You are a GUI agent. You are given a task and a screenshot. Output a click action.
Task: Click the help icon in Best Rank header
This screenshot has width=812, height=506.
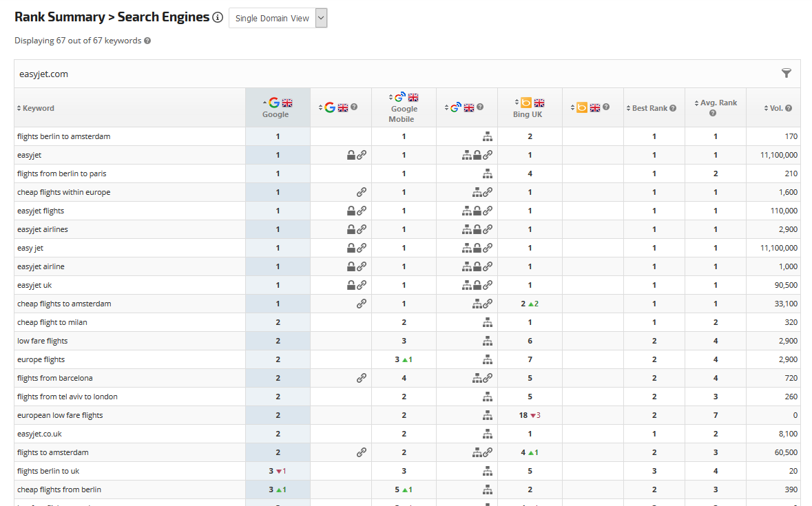click(x=673, y=108)
